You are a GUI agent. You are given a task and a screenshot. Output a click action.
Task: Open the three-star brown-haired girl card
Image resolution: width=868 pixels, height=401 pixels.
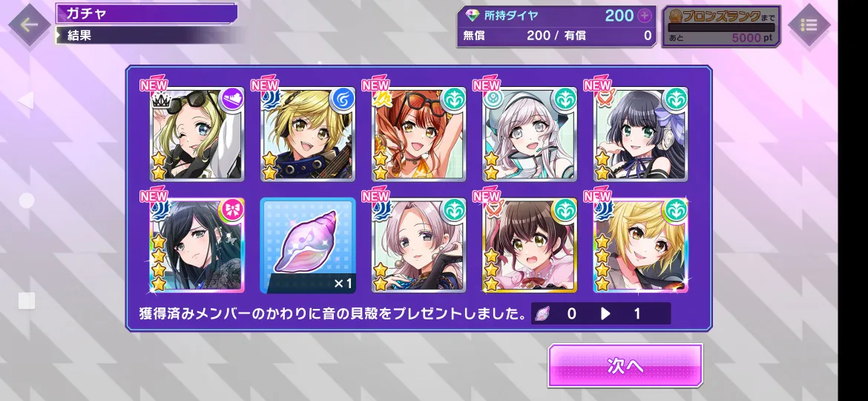point(530,245)
